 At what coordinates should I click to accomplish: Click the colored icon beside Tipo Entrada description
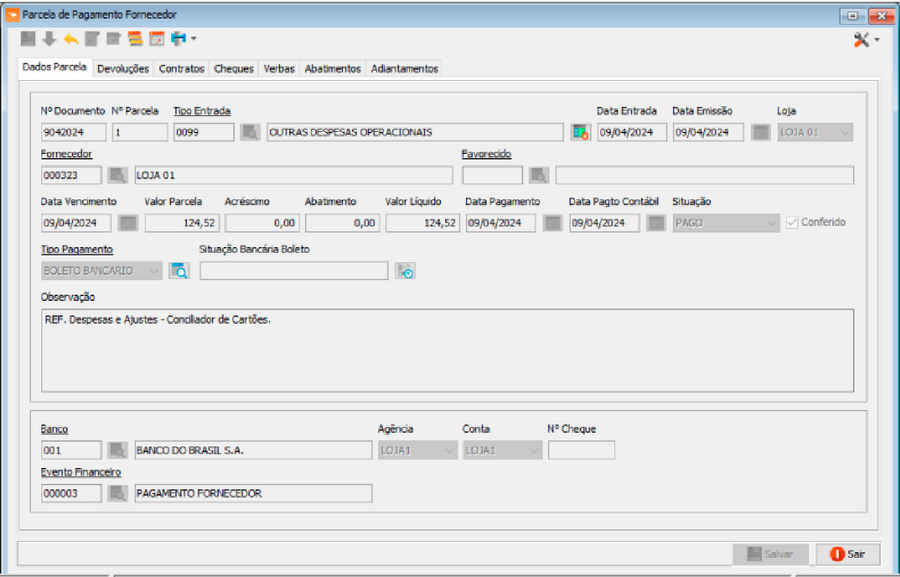click(580, 132)
